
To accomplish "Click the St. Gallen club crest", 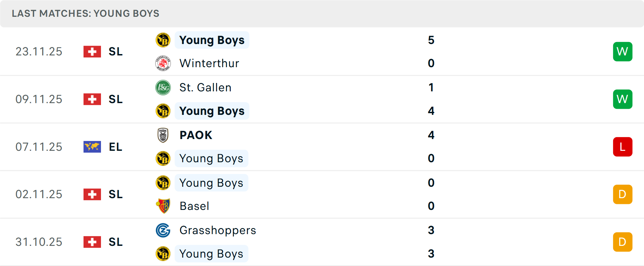I will [x=163, y=87].
